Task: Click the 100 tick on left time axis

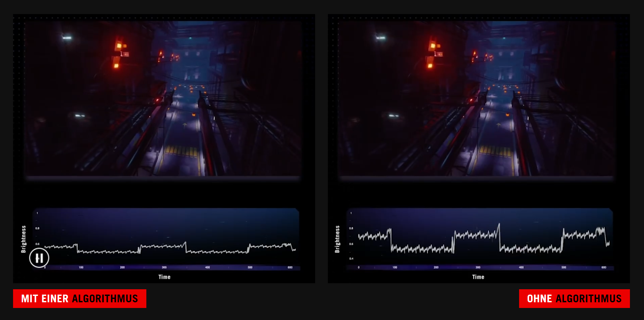Action: tap(81, 268)
